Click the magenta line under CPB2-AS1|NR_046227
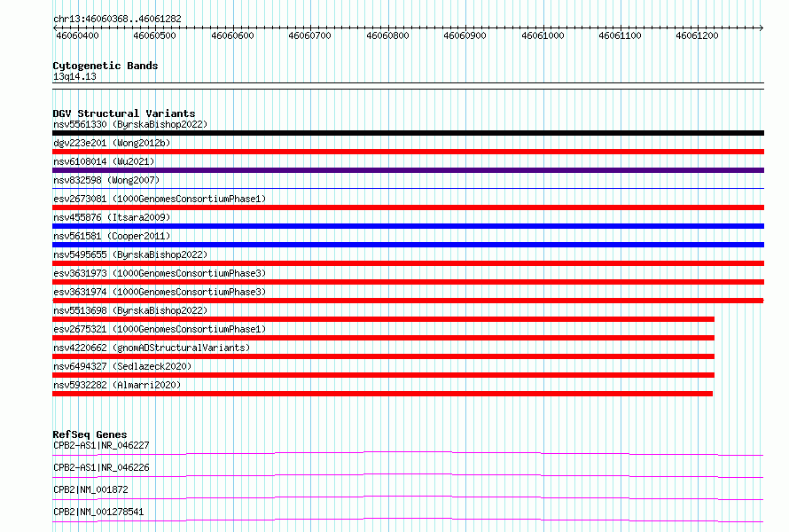This screenshot has height=532, width=789. [408, 453]
